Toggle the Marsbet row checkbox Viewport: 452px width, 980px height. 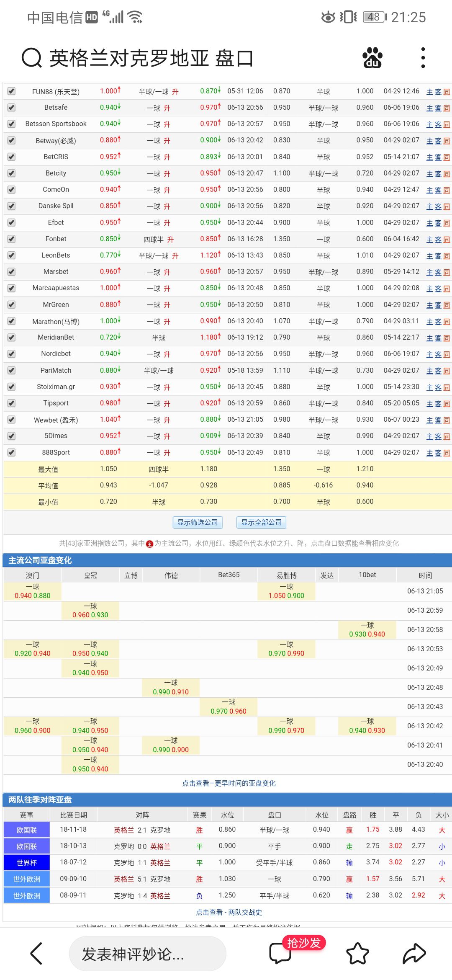pyautogui.click(x=11, y=272)
